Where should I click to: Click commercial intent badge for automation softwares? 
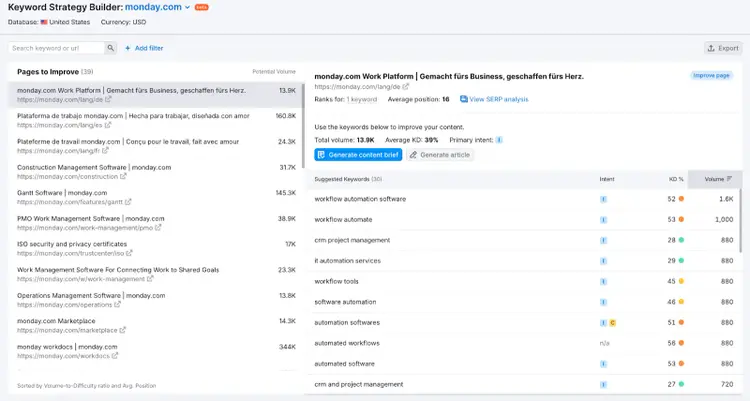tap(612, 323)
